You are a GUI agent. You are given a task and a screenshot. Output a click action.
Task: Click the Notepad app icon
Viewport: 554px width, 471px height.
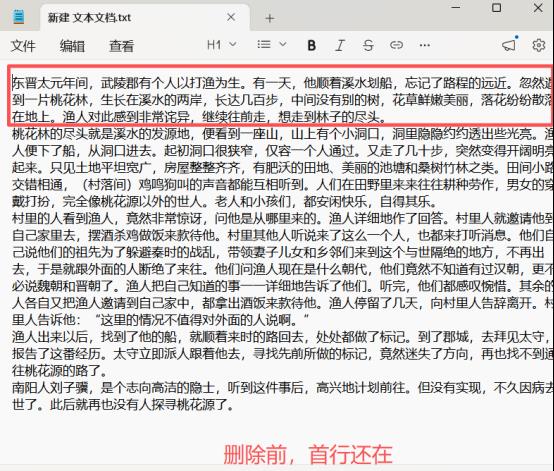18,17
